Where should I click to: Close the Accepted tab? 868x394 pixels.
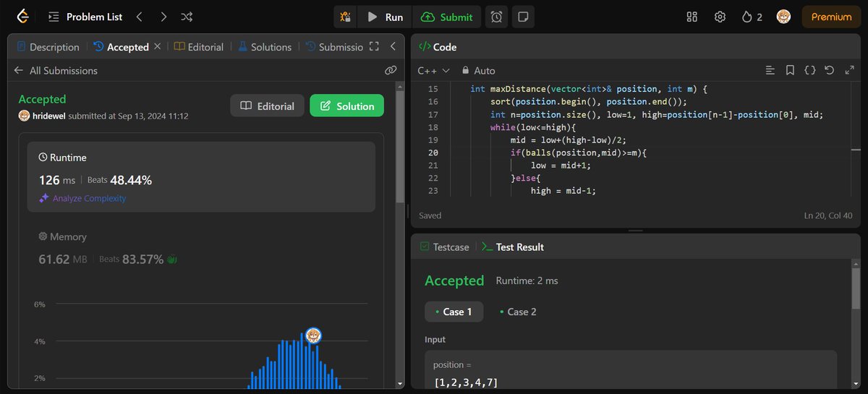click(x=158, y=47)
